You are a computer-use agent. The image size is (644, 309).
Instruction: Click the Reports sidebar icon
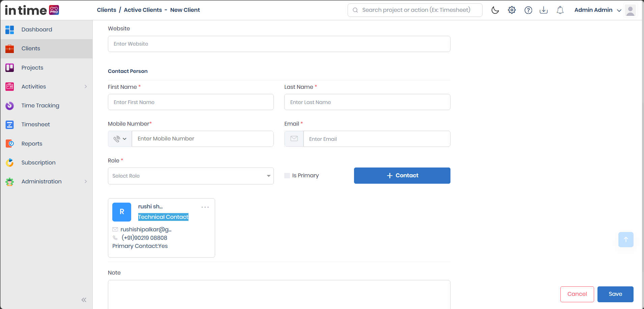[10, 144]
